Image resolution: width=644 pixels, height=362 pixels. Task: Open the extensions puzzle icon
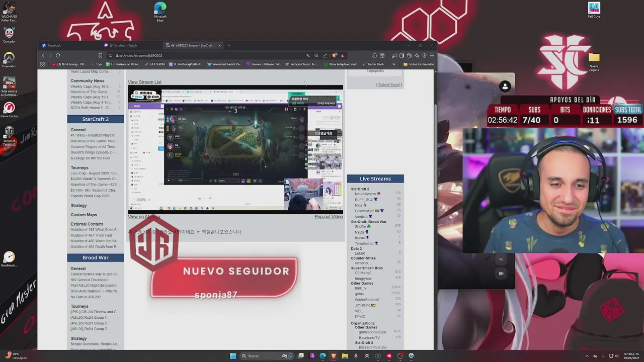pos(374,55)
